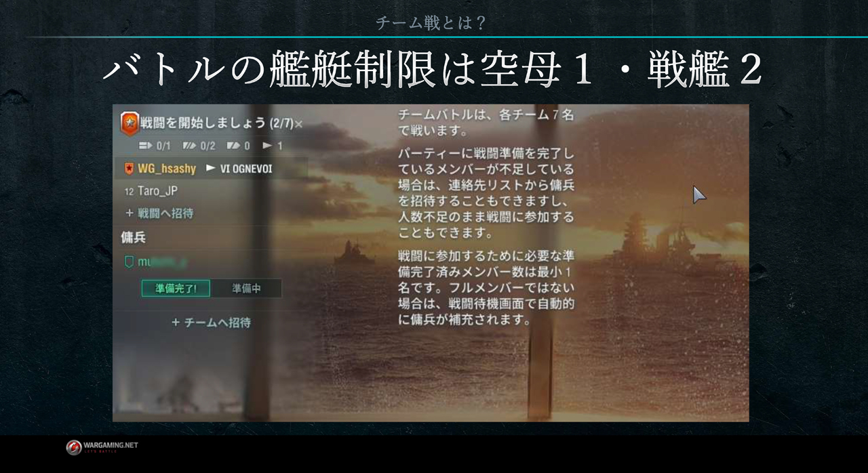Switch to the 準備中 status toggle
868x473 pixels.
click(x=246, y=288)
